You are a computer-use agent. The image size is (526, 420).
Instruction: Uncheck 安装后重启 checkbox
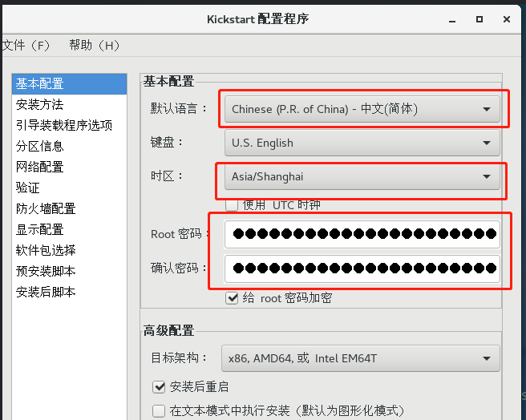point(159,387)
